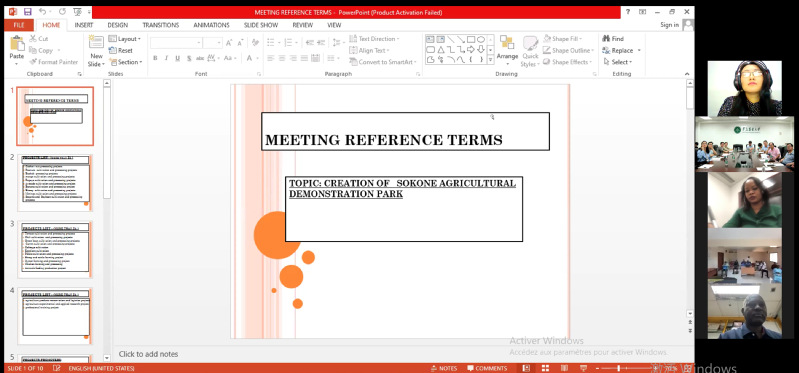This screenshot has width=799, height=373.
Task: Increase font size
Action: click(x=229, y=43)
